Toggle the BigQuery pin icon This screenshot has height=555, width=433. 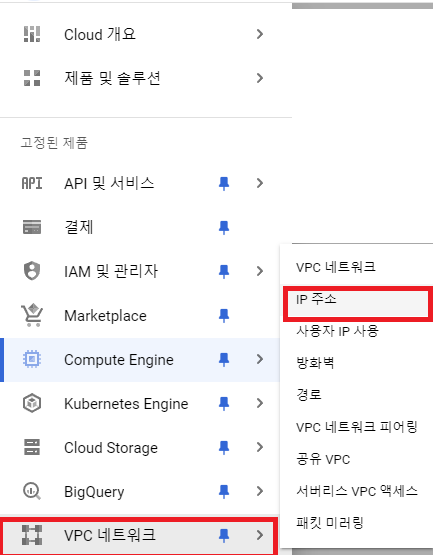(x=224, y=491)
